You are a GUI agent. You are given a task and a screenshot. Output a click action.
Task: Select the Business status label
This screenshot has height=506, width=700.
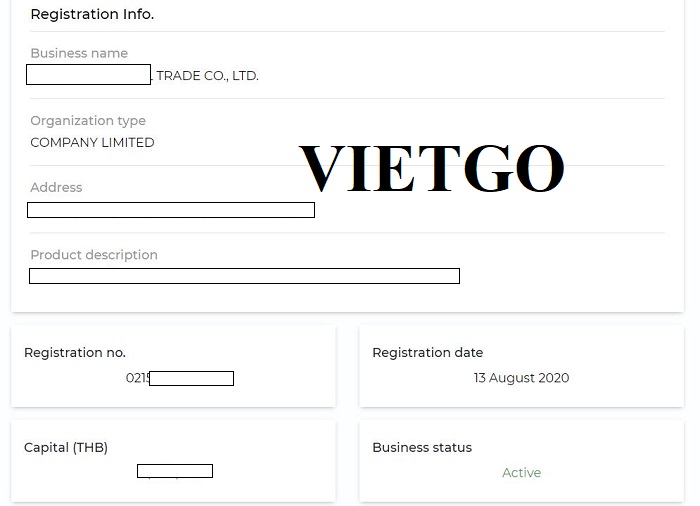tap(422, 448)
